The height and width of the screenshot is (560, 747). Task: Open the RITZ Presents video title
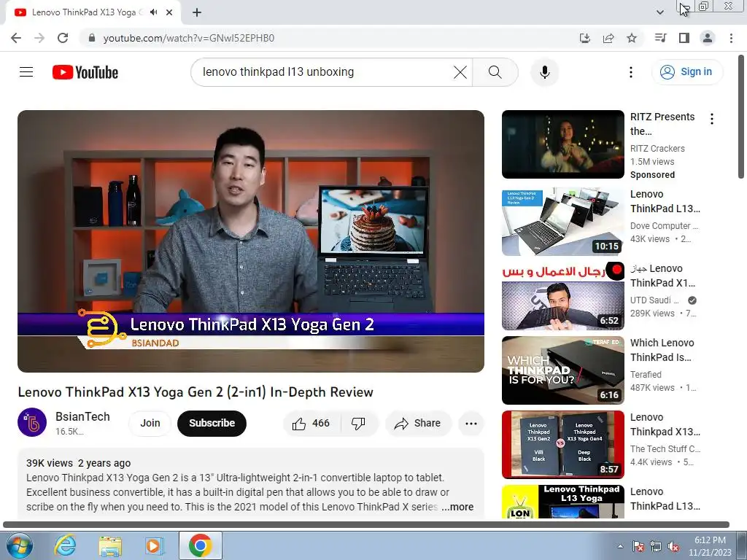pos(662,124)
